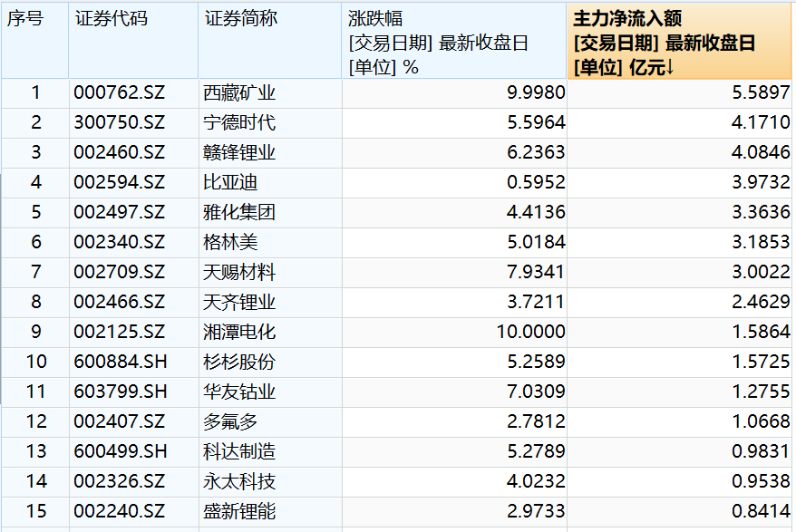Select the 序号 column header
796x532 pixels.
pyautogui.click(x=35, y=41)
